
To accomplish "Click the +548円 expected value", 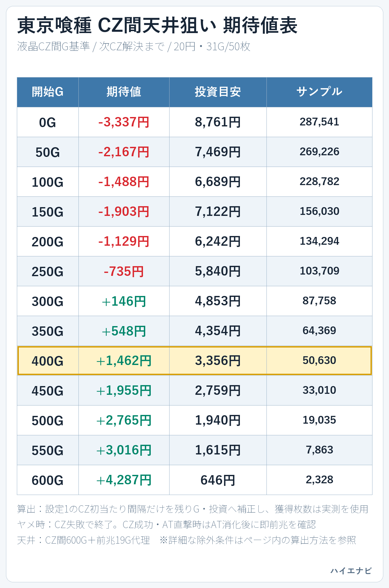I will click(x=124, y=331).
